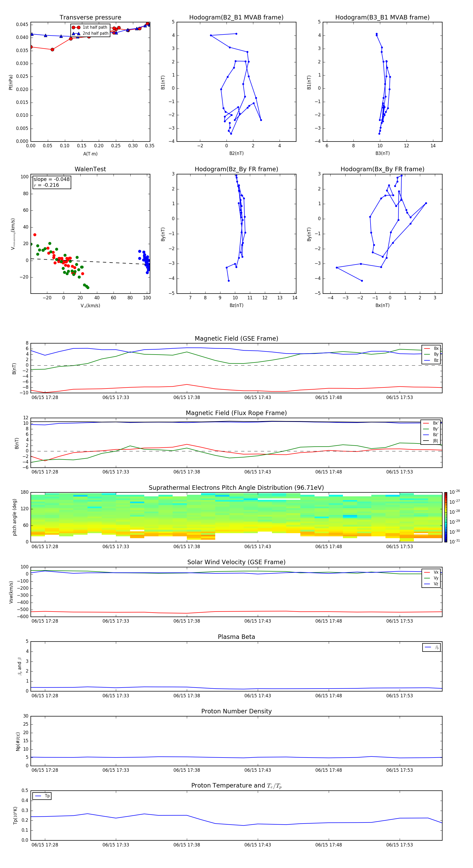This screenshot has height=868, width=473.
Task: Click the 'Magnetic Field (GSE Frame)' title
Action: [x=236, y=339]
